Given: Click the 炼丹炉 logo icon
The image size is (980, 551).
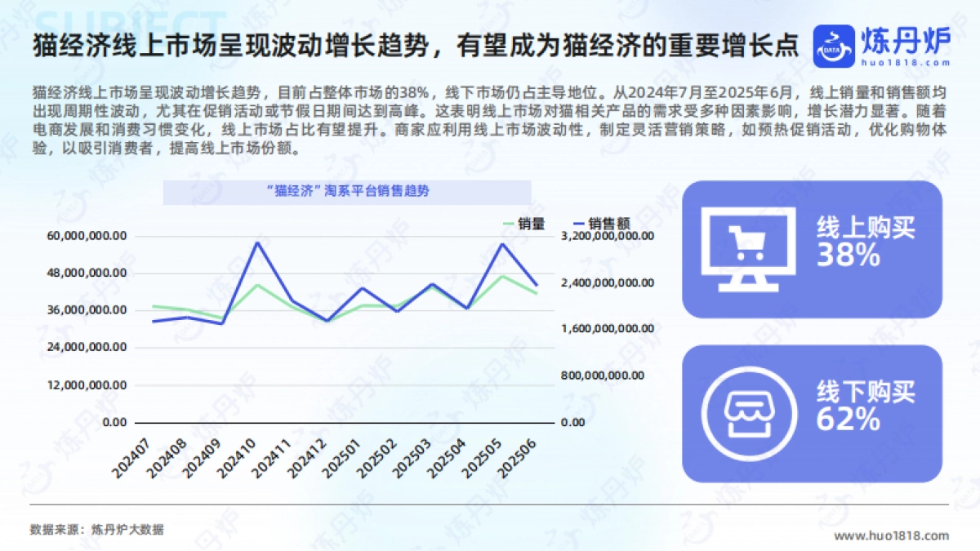Looking at the screenshot, I should pos(833,47).
